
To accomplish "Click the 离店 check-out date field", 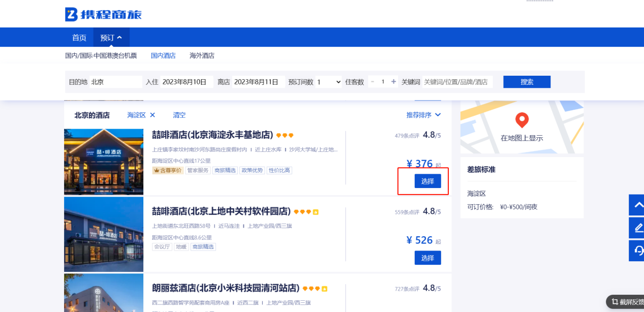I will [259, 82].
